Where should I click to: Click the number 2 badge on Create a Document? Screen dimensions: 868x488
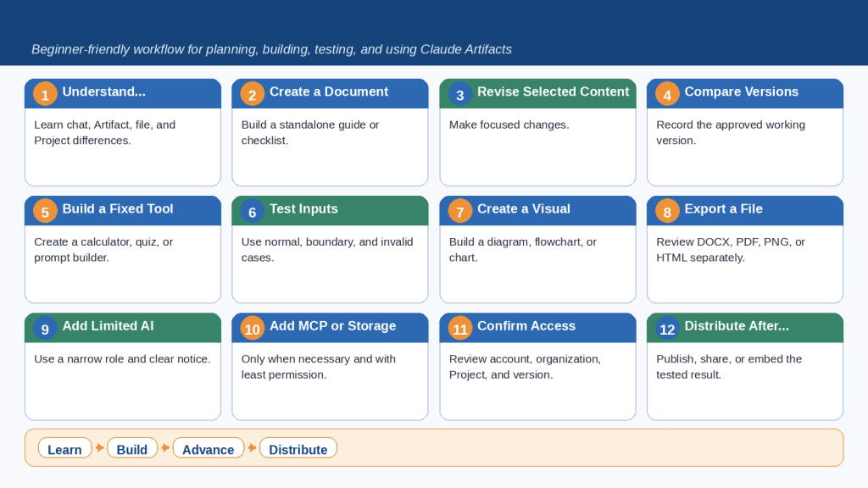click(x=252, y=94)
